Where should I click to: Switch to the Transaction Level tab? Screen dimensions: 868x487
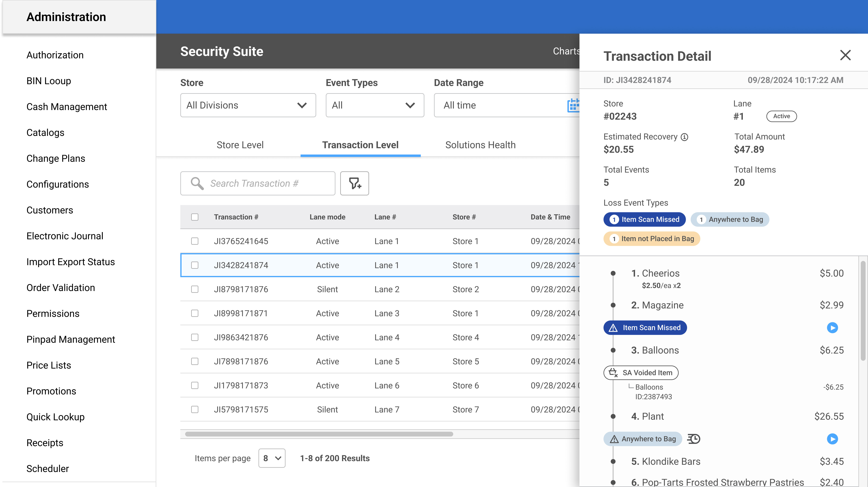tap(360, 145)
